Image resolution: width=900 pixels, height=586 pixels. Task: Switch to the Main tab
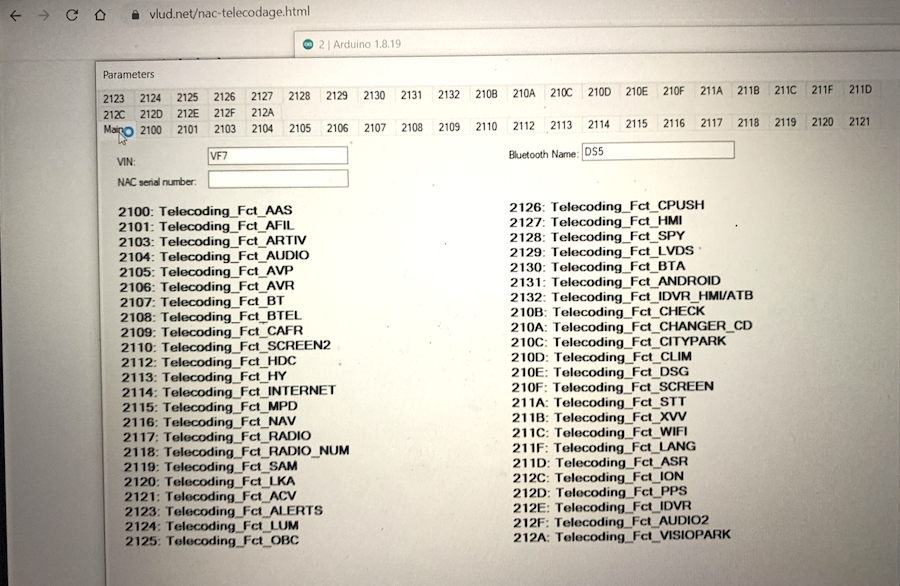coord(114,129)
